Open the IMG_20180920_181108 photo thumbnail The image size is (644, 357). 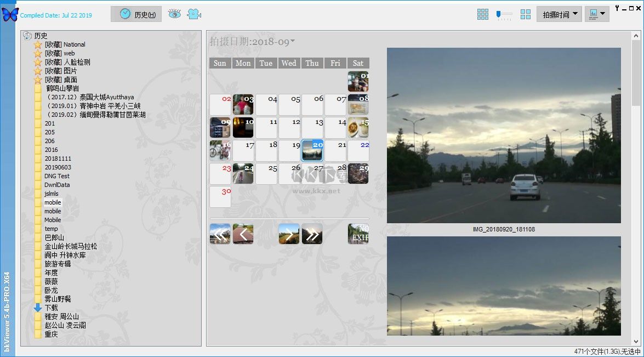coord(504,135)
